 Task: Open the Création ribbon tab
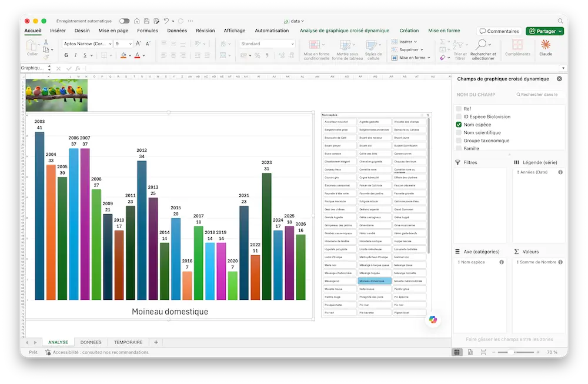pos(409,31)
